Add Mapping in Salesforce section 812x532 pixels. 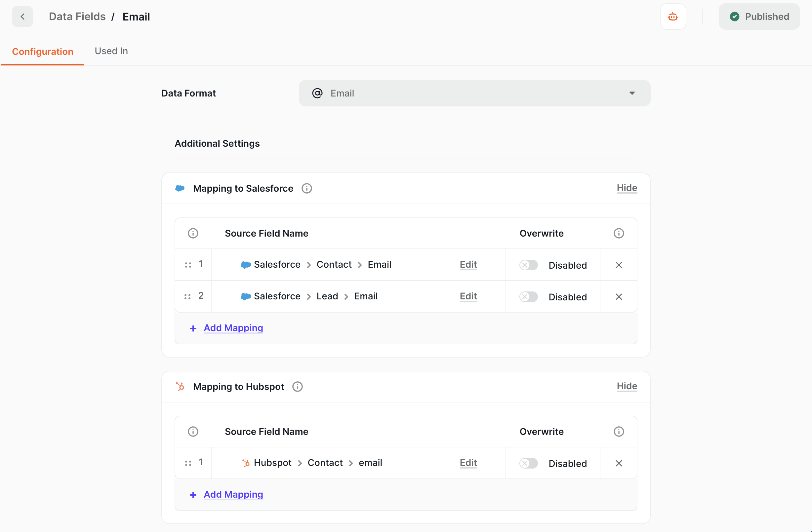click(x=233, y=328)
